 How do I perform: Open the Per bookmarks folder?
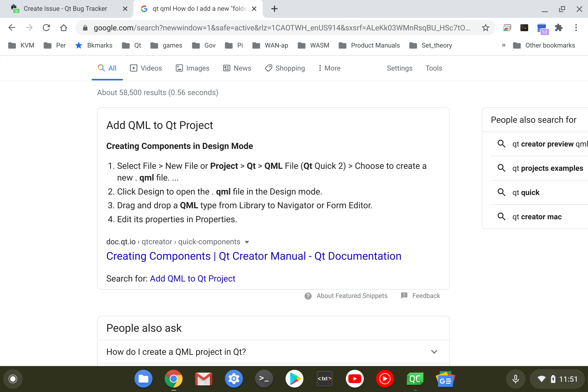54,45
